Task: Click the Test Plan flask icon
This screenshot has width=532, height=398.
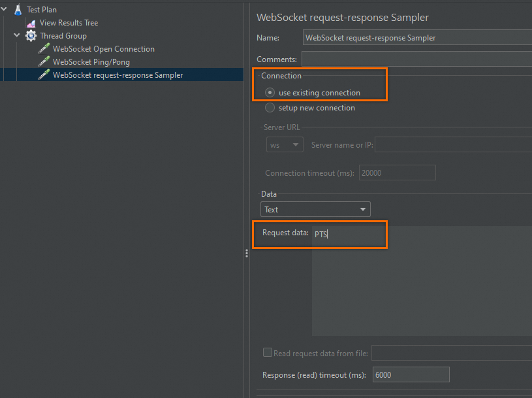Action: [x=18, y=10]
